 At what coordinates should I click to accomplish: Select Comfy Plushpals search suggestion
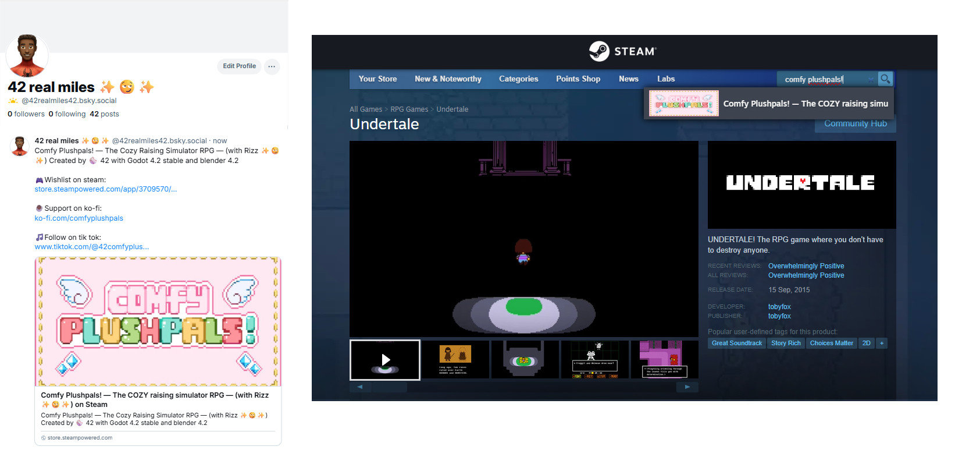tap(769, 104)
